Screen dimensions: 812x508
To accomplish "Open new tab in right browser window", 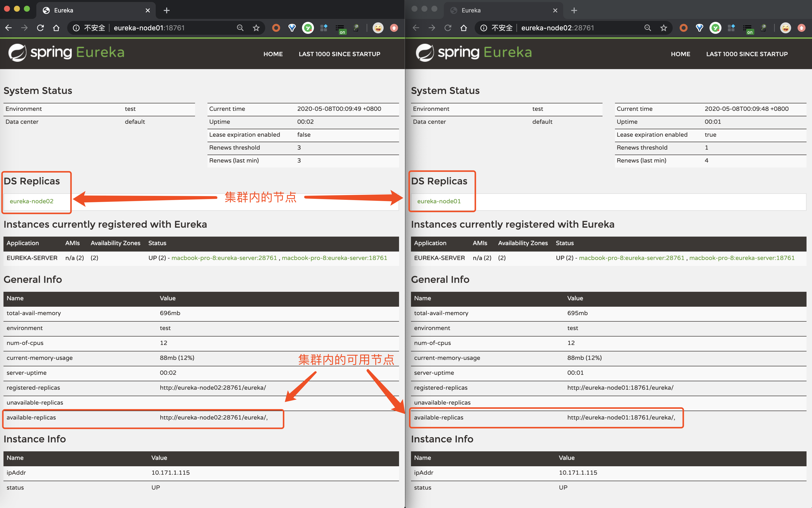I will point(574,10).
